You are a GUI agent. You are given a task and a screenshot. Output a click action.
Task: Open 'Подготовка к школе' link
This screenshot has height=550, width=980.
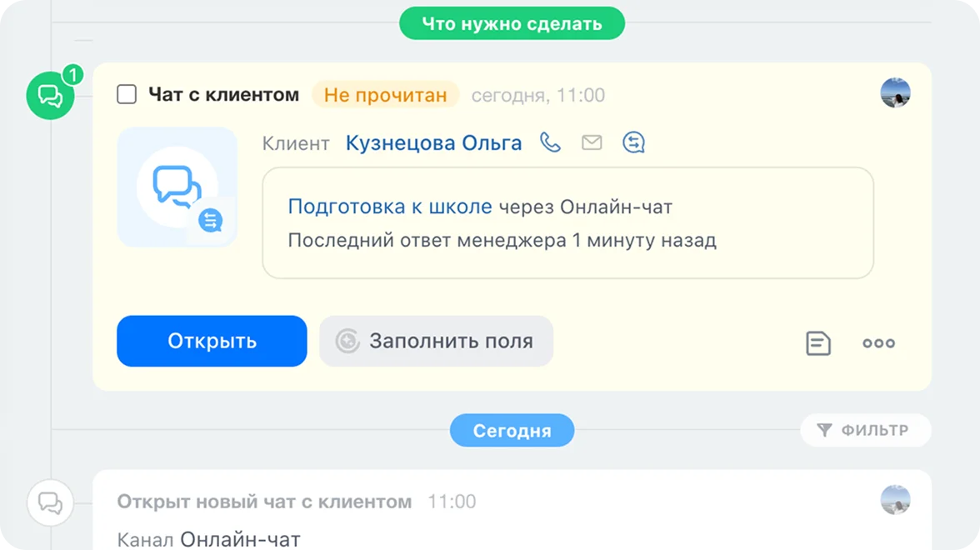coord(390,207)
